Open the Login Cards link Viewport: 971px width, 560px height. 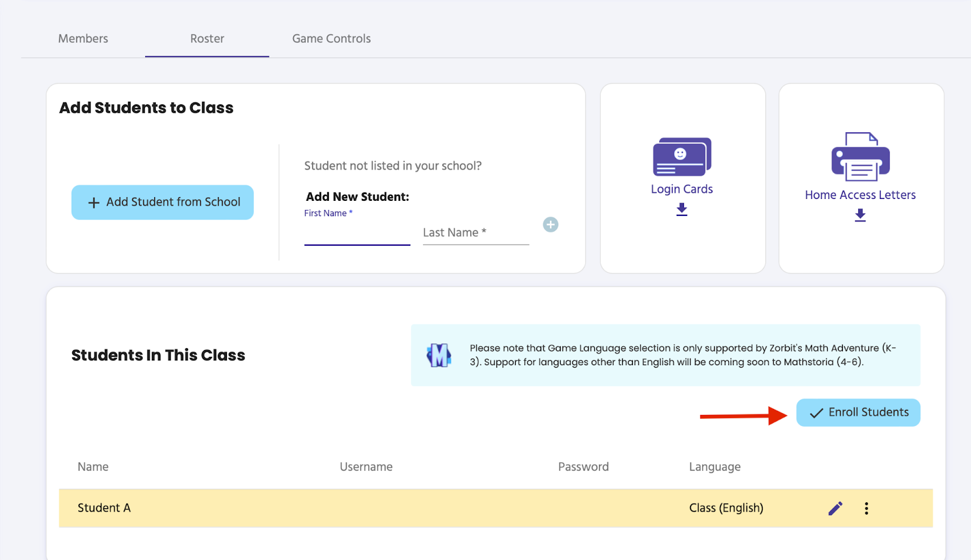pyautogui.click(x=682, y=189)
